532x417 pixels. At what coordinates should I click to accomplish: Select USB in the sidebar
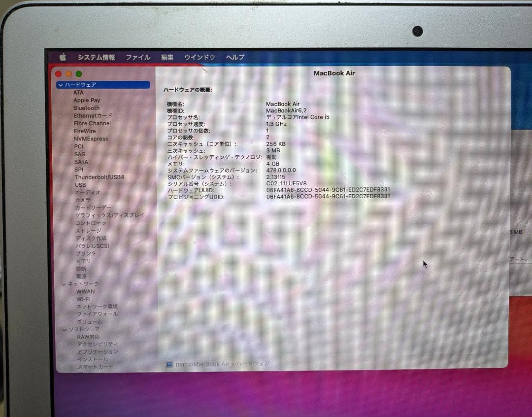80,185
